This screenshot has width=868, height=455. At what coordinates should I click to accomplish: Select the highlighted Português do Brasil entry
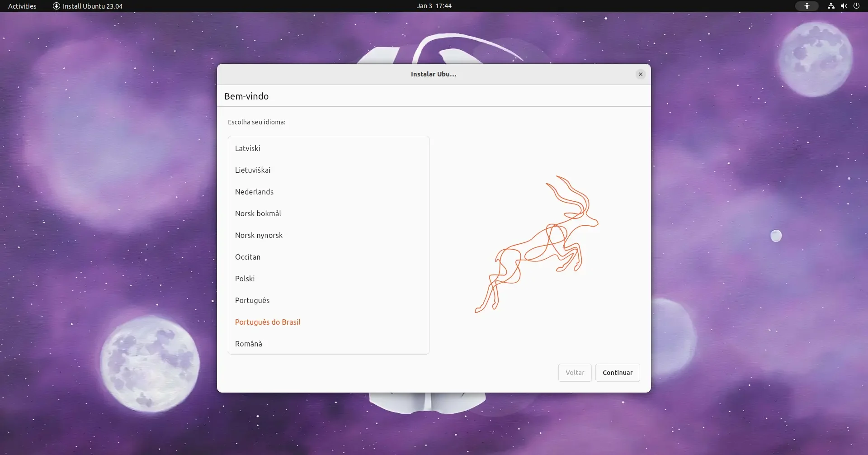(329, 322)
